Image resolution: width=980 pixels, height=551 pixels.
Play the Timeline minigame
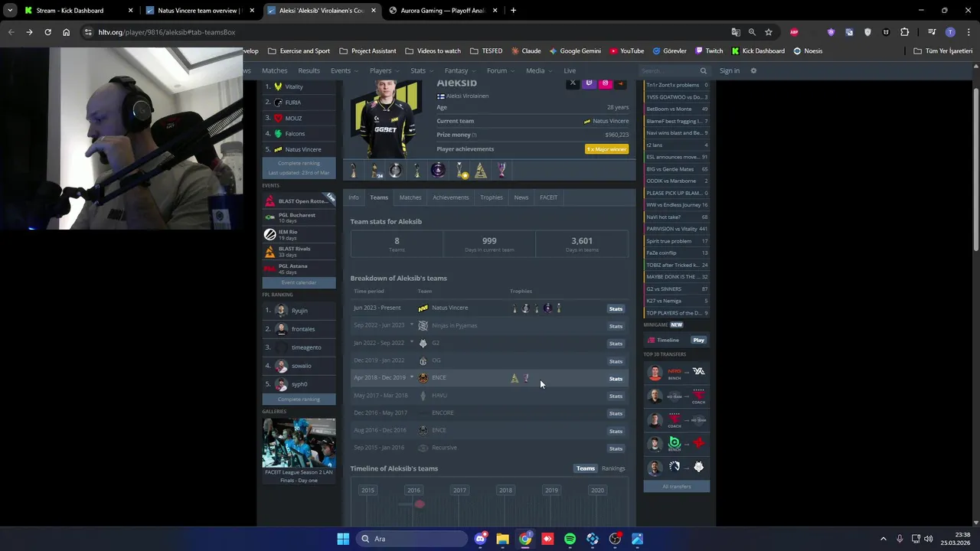tap(698, 340)
